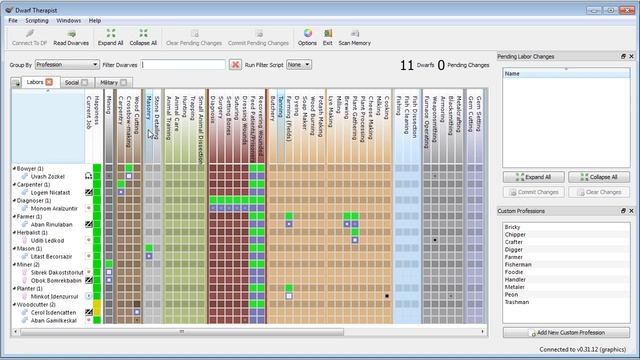The height and width of the screenshot is (360, 640).
Task: Open the Group By Profession dropdown
Action: pyautogui.click(x=67, y=64)
